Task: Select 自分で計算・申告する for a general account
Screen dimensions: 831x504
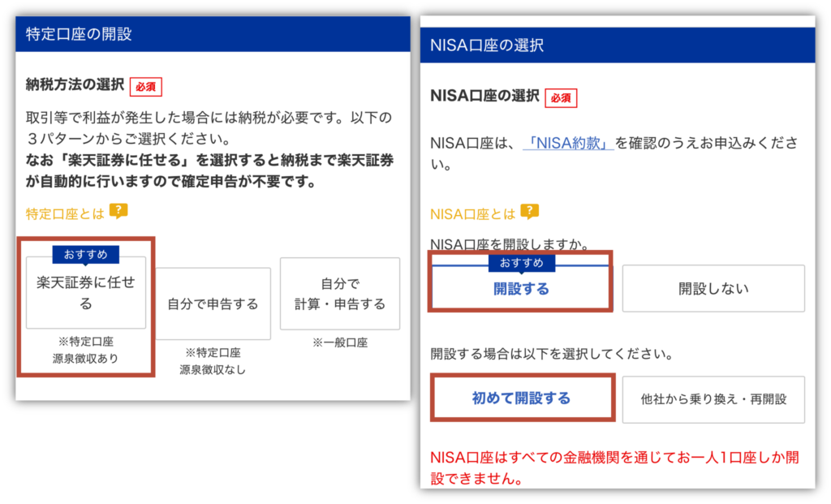Action: coord(340,294)
